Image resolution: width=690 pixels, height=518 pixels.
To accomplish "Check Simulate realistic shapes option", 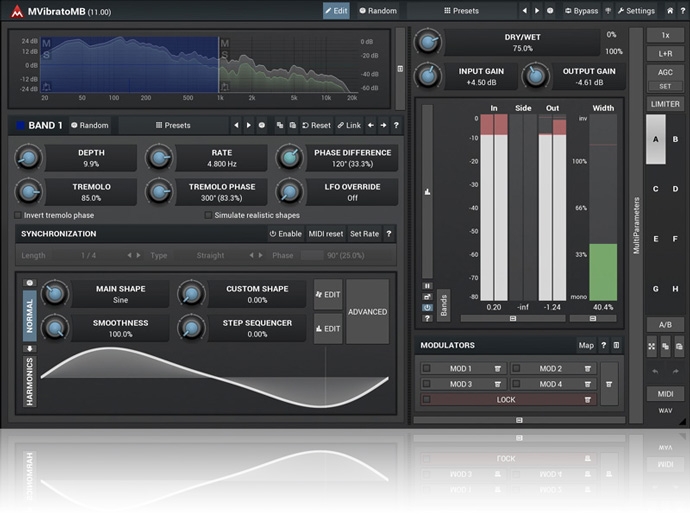I will (207, 215).
